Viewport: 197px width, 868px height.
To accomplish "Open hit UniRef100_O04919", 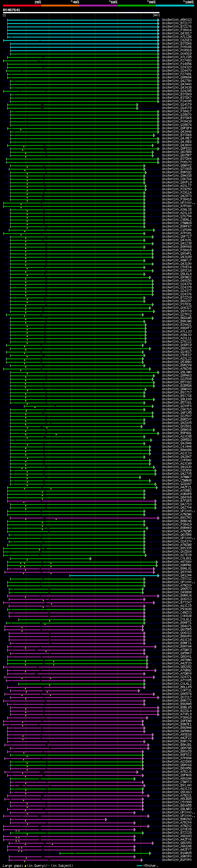I will pyautogui.click(x=177, y=54).
